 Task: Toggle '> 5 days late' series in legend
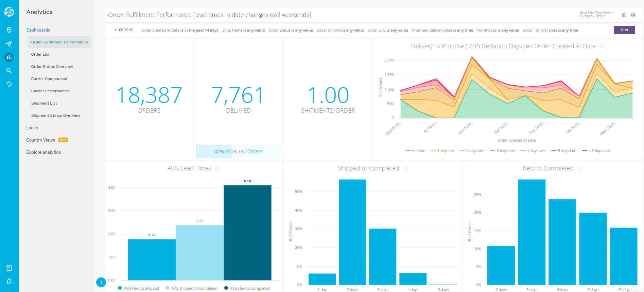pos(596,151)
